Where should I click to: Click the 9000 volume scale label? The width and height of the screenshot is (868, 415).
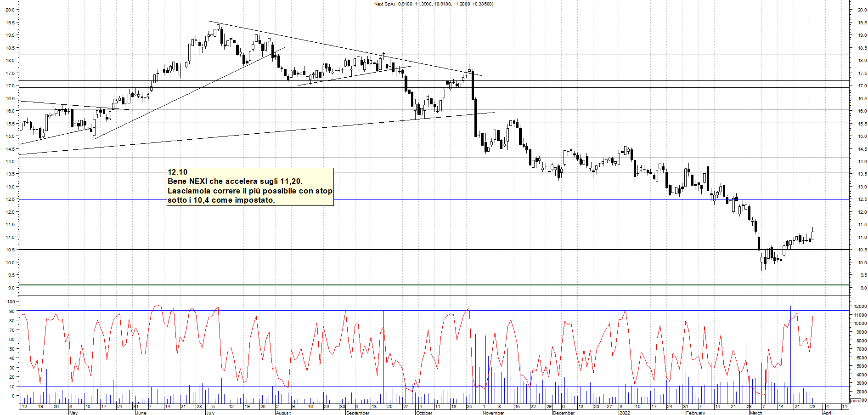(x=862, y=332)
